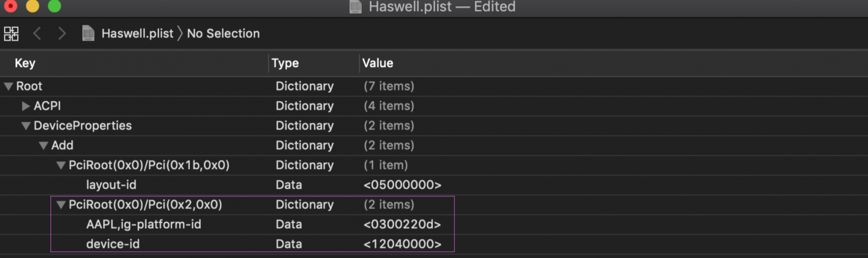Go back using the left chevron
The height and width of the screenshot is (258, 868).
(37, 33)
